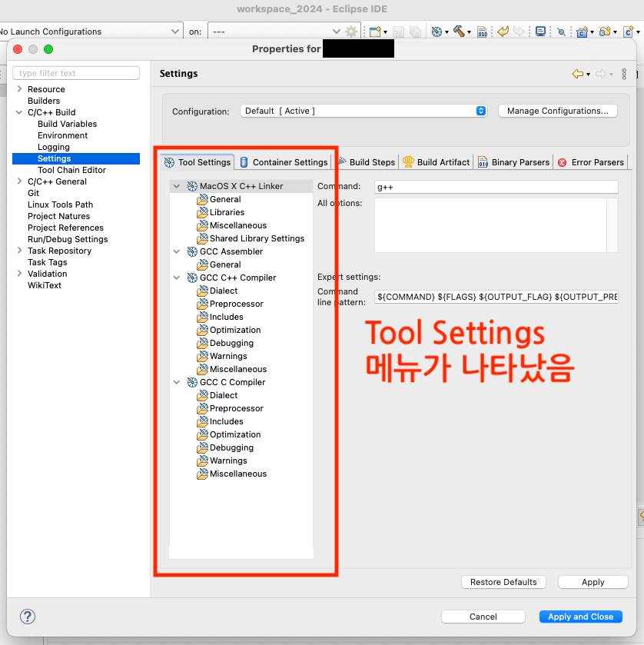Click the Build Artifact trophy icon
Screen dimensions: 644x645
point(408,161)
